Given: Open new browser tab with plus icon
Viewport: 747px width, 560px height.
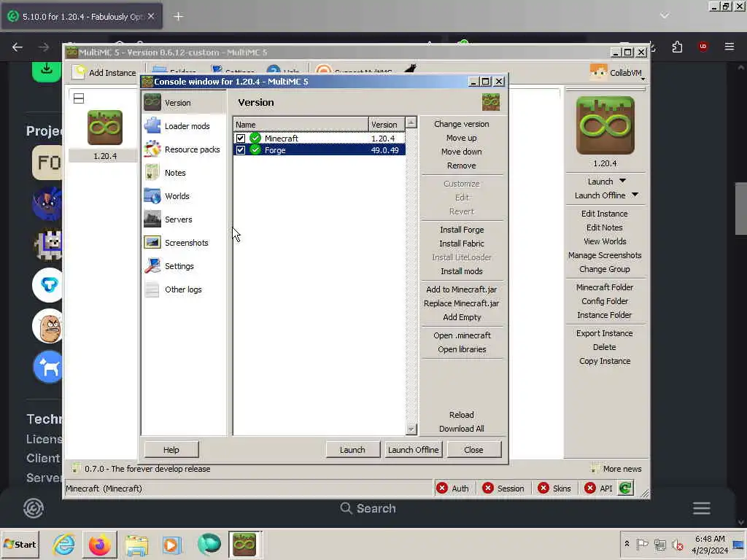Looking at the screenshot, I should pyautogui.click(x=178, y=16).
